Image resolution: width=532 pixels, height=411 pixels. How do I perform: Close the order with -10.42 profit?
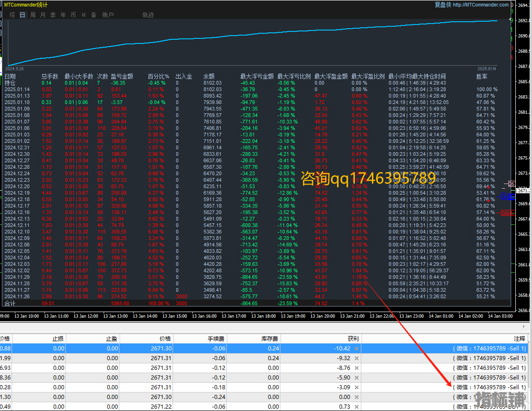click(356, 349)
